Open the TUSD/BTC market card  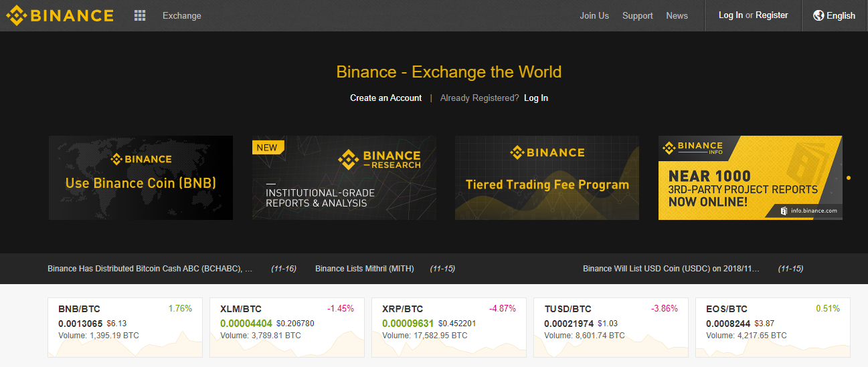tap(611, 328)
